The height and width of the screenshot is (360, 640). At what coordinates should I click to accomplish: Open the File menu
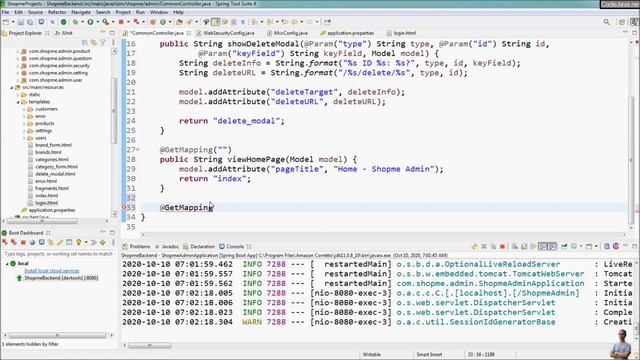(x=5, y=12)
